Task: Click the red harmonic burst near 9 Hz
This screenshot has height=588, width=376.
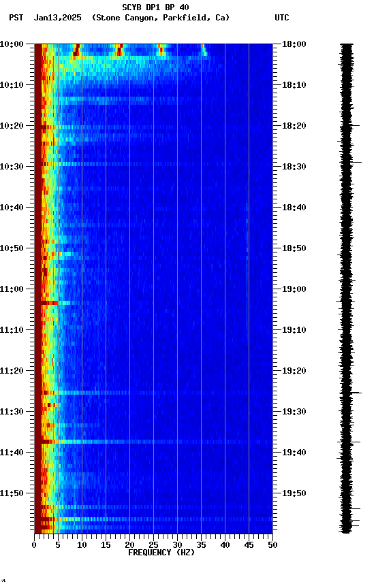Action: pos(76,50)
